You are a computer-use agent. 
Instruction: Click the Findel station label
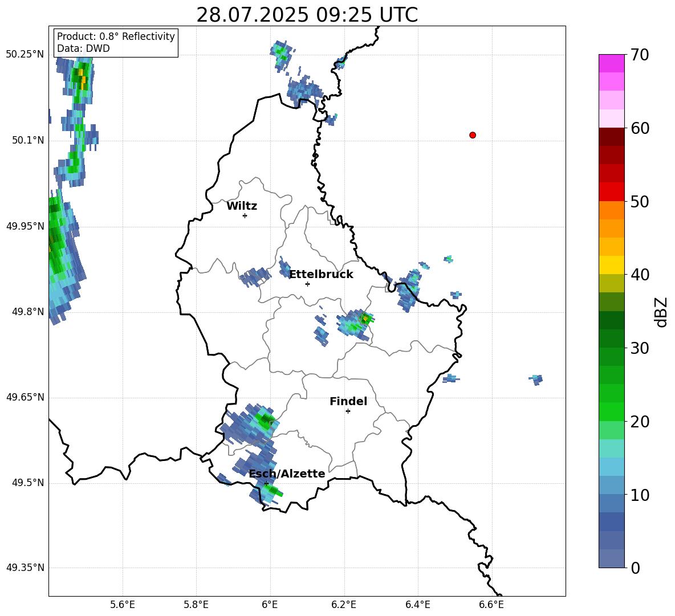[348, 401]
